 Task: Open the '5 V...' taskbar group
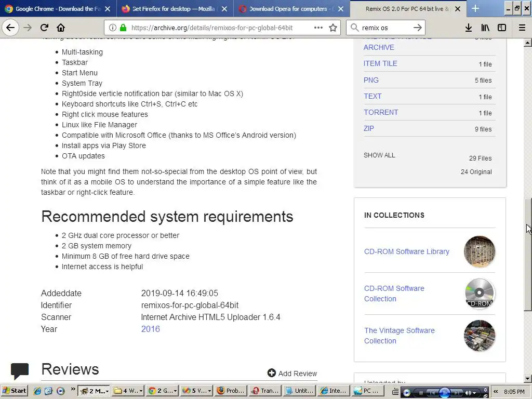tap(196, 391)
